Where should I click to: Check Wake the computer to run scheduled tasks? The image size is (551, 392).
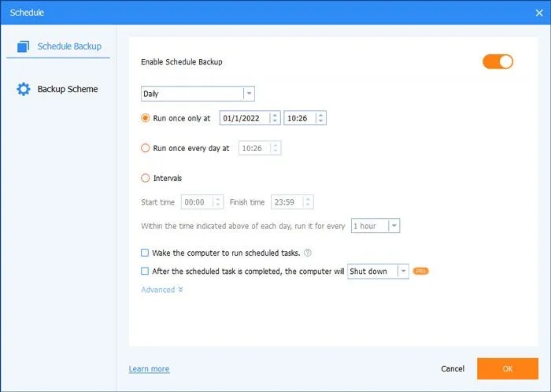145,253
